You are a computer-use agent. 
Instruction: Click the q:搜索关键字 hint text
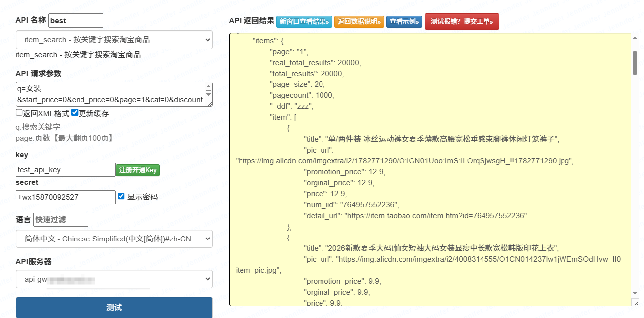38,127
